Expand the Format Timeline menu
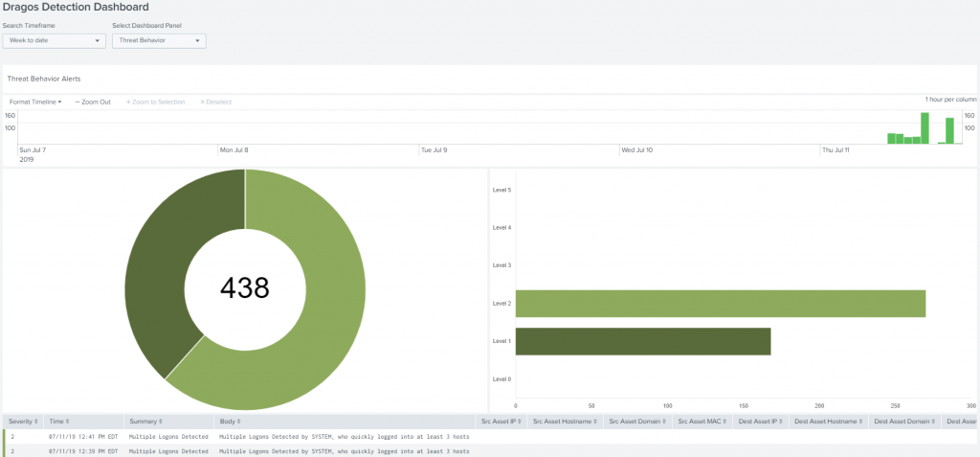 [35, 103]
